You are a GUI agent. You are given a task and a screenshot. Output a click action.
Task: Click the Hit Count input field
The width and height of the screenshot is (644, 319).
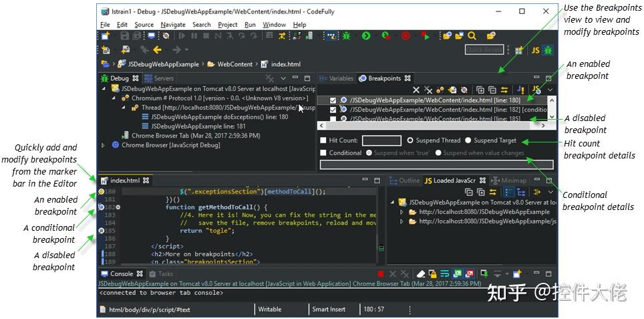[381, 140]
